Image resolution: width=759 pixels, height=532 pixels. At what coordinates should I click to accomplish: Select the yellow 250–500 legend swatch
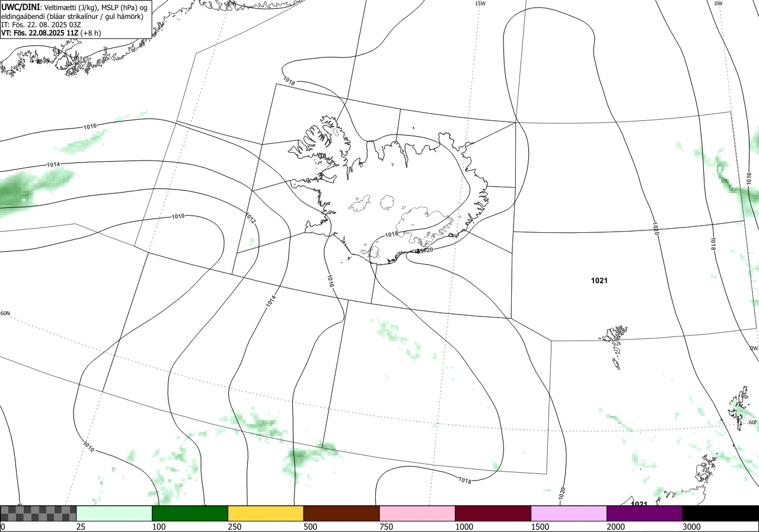pyautogui.click(x=266, y=513)
